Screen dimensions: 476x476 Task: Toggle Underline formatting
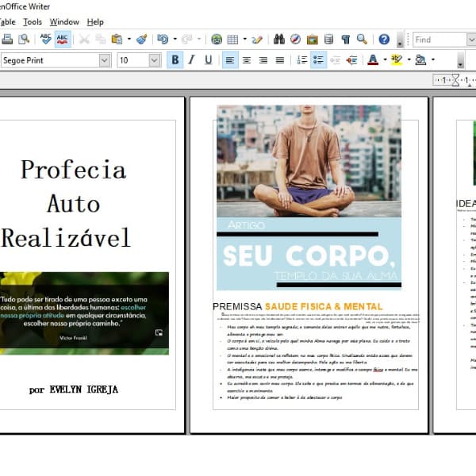click(208, 59)
